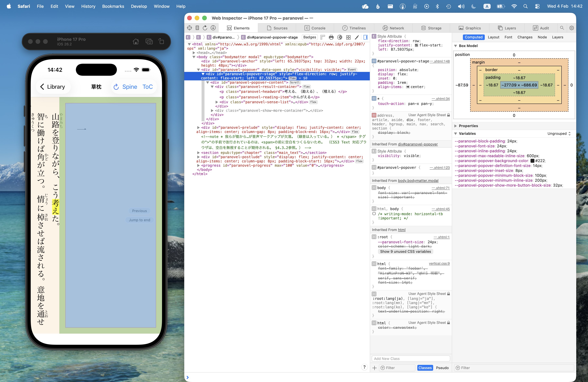Focus the computed panel Filter field

click(514, 368)
